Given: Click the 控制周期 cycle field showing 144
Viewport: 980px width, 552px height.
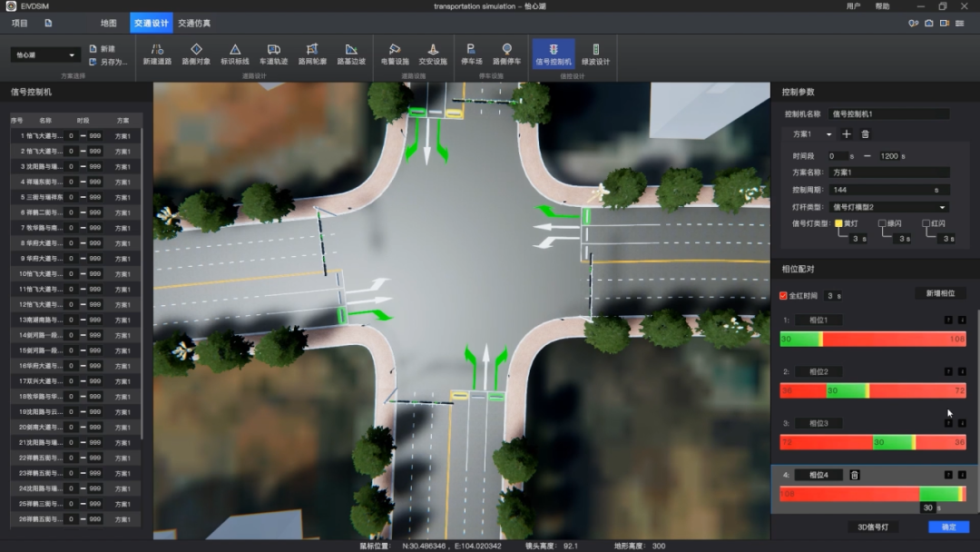Looking at the screenshot, I should coord(888,190).
